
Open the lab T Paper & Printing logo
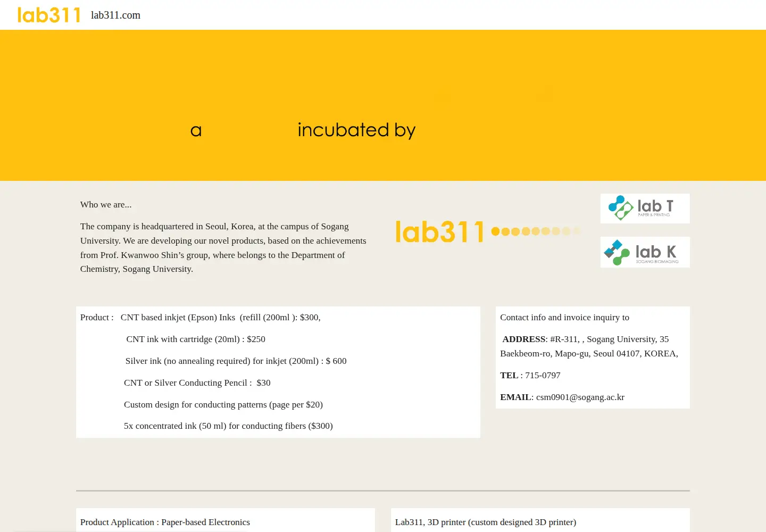645,209
